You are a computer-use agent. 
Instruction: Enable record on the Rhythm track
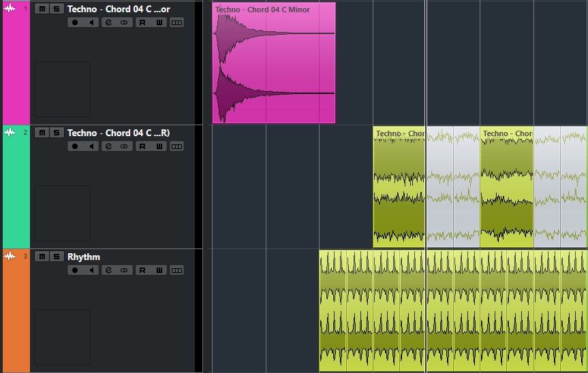pyautogui.click(x=75, y=270)
